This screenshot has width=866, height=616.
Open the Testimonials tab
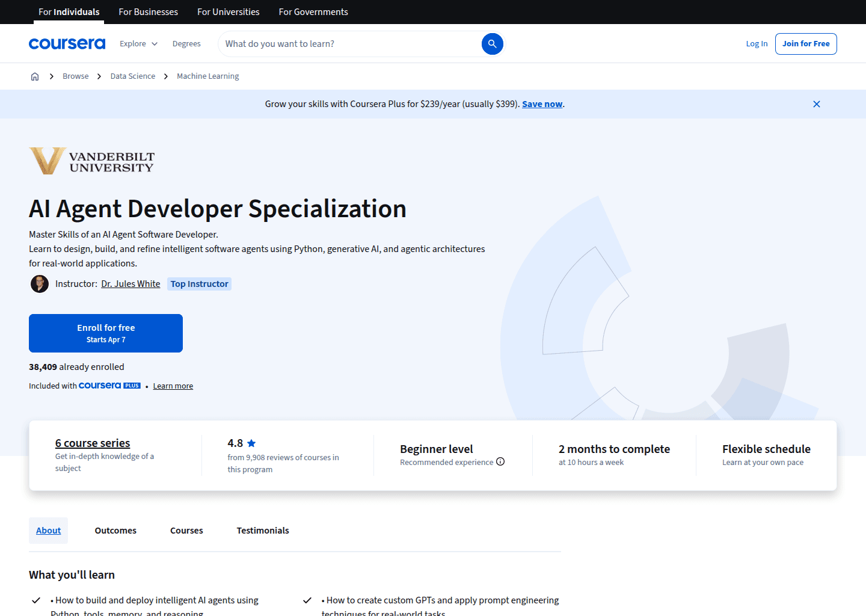click(x=263, y=530)
